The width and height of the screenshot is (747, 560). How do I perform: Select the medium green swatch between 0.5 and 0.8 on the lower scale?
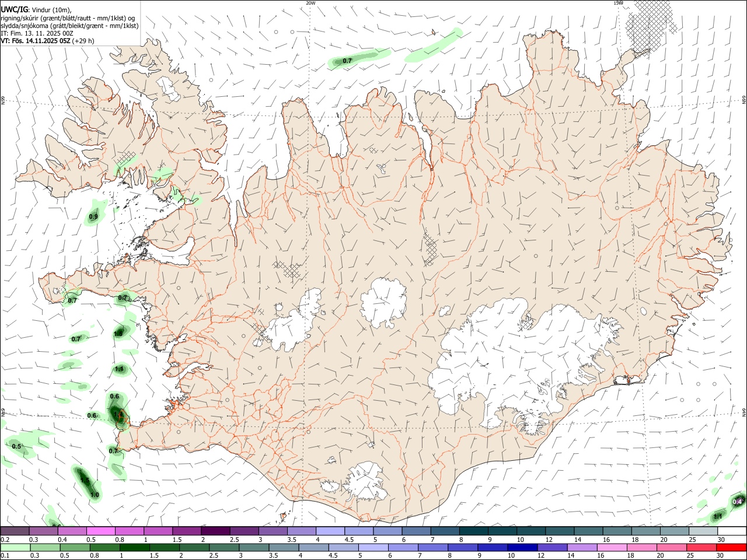[75, 548]
